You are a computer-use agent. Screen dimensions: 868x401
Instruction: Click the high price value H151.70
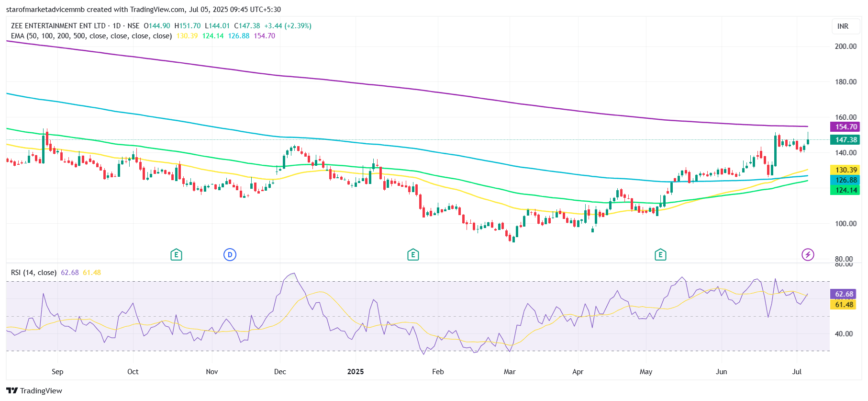(188, 26)
